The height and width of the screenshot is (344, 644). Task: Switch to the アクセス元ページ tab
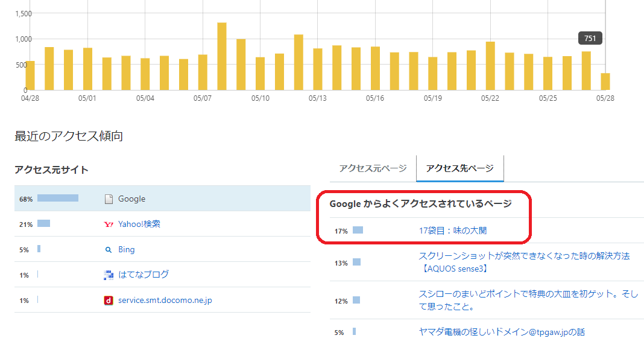point(373,168)
